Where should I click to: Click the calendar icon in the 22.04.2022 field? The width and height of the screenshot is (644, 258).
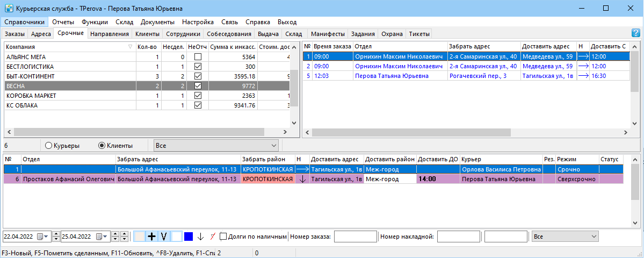[x=40, y=236]
